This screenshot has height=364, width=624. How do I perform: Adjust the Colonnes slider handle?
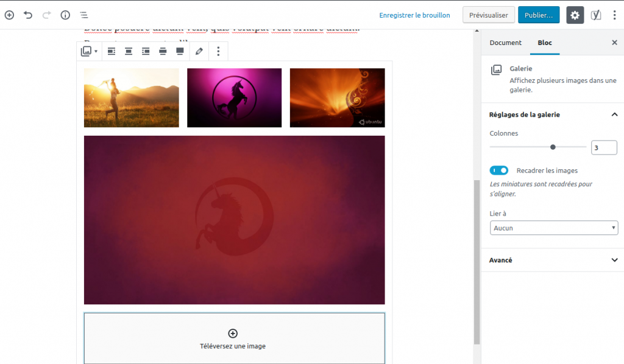coord(553,147)
